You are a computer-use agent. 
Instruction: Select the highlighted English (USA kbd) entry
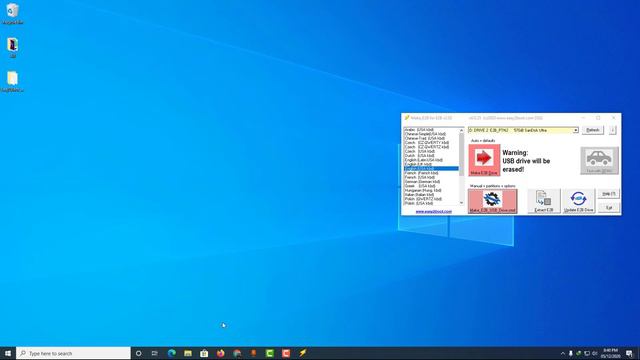[x=431, y=169]
